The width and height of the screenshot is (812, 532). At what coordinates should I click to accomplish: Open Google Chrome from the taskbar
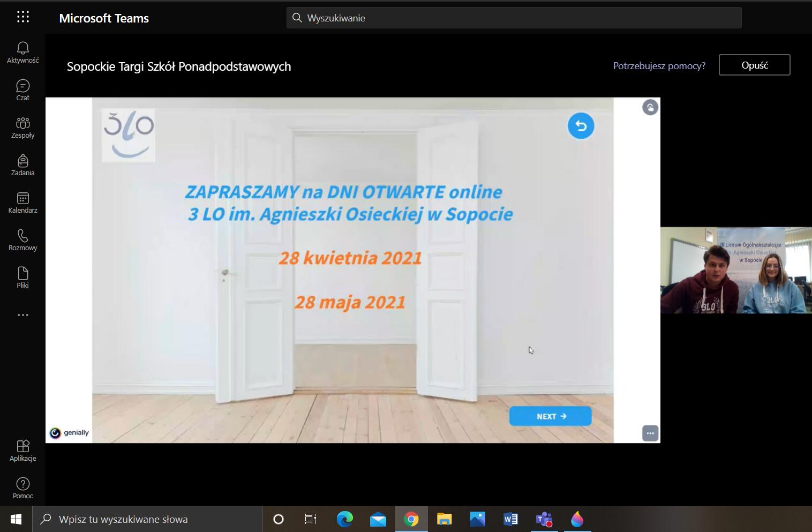pyautogui.click(x=411, y=519)
